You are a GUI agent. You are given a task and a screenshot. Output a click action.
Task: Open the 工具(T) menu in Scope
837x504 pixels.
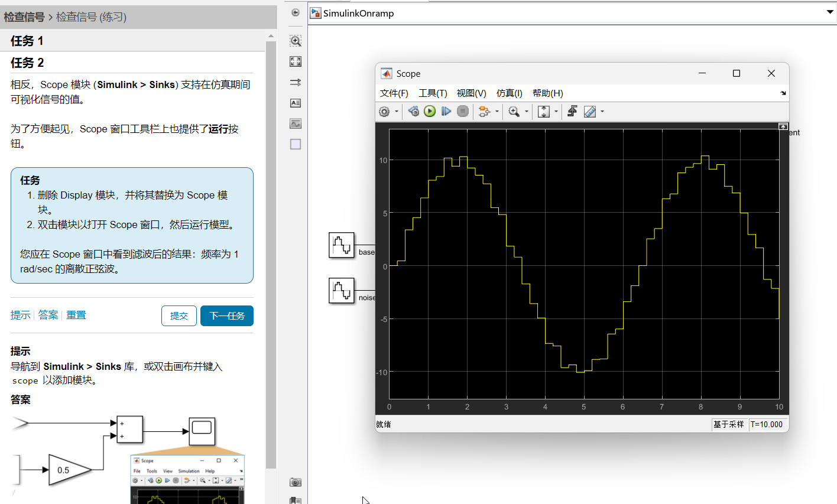[x=433, y=93]
